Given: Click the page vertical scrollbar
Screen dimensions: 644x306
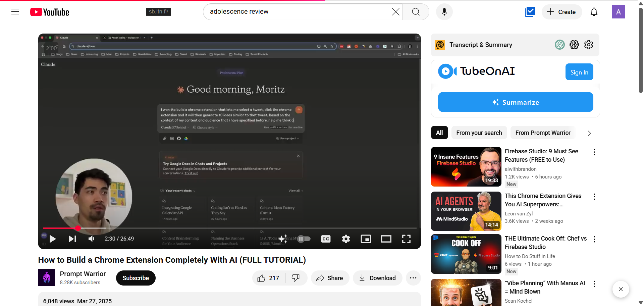Looking at the screenshot, I should pyautogui.click(x=641, y=50).
